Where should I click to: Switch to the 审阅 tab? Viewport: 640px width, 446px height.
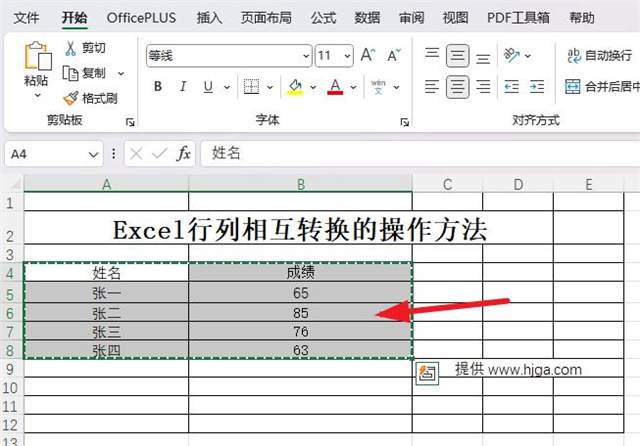(x=411, y=18)
